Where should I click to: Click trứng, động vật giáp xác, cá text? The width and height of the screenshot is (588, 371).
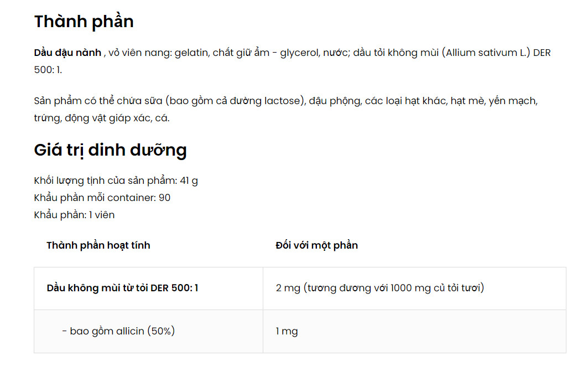pyautogui.click(x=102, y=118)
